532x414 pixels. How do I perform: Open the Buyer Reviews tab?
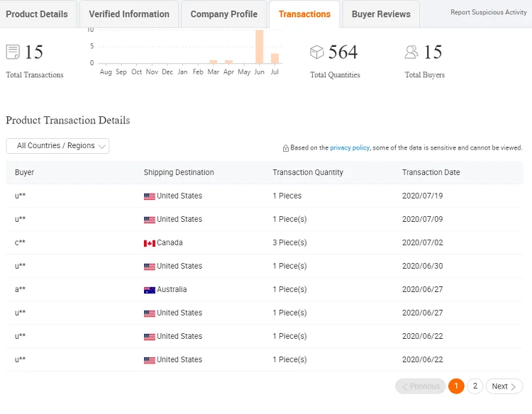(x=381, y=14)
